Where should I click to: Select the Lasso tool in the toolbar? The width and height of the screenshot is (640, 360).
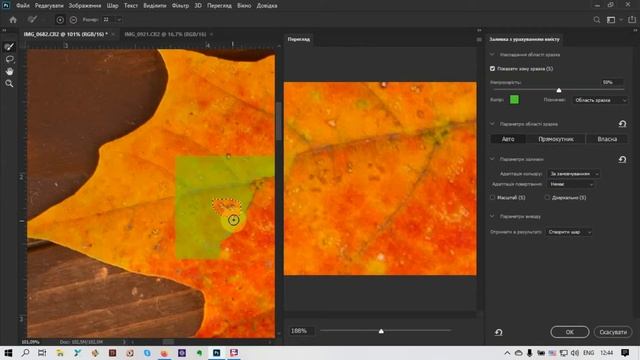(9, 59)
